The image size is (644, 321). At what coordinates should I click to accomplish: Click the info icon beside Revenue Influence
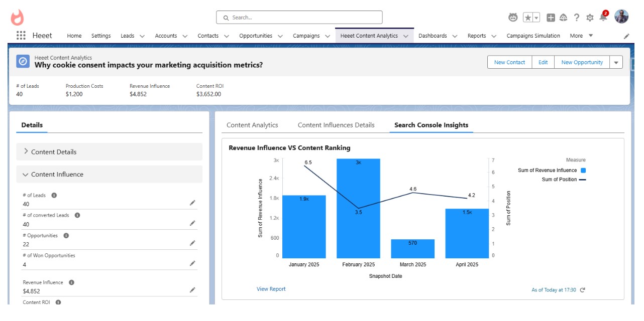pos(71,282)
